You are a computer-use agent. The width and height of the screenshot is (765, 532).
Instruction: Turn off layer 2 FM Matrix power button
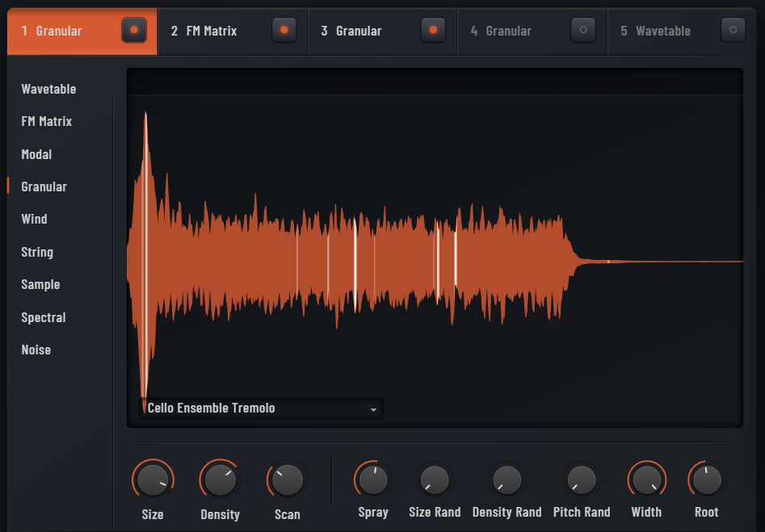coord(284,30)
